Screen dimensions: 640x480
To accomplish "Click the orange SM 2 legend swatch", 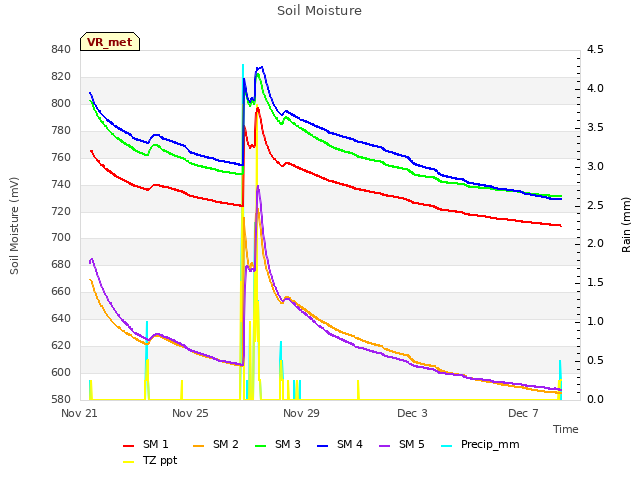I will [x=199, y=446].
